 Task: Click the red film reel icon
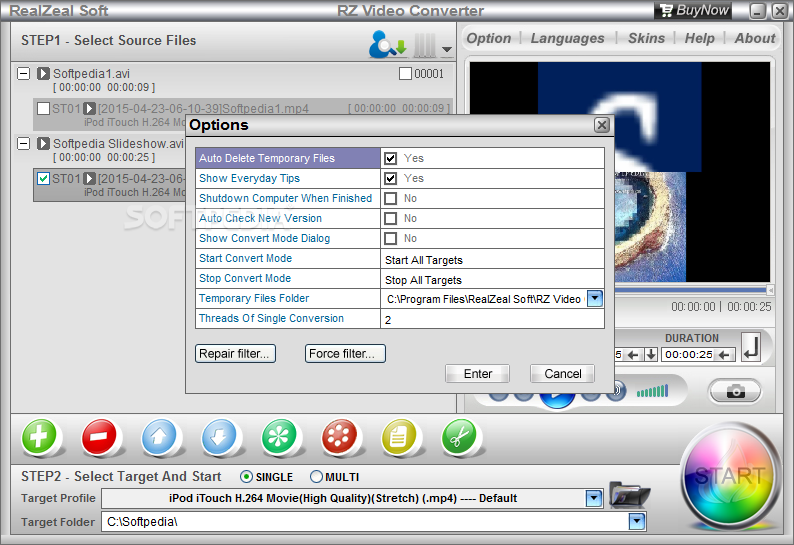click(339, 437)
